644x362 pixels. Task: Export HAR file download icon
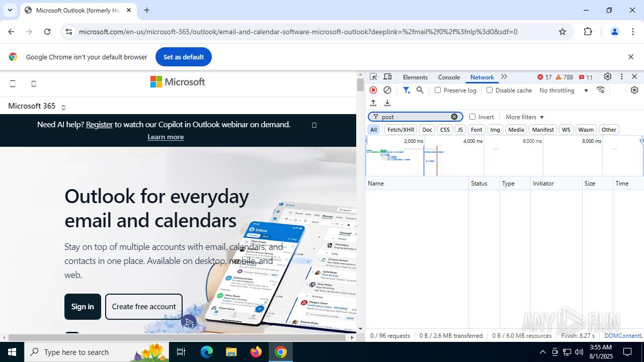click(387, 103)
